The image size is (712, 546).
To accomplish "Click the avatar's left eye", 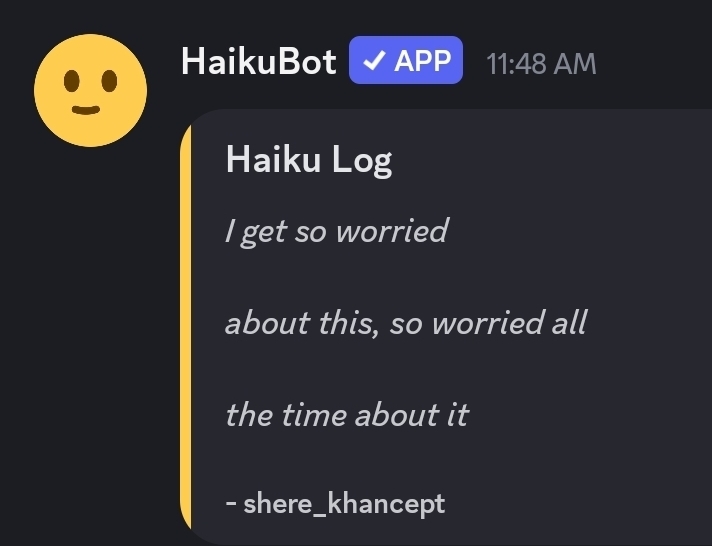I will tap(72, 83).
